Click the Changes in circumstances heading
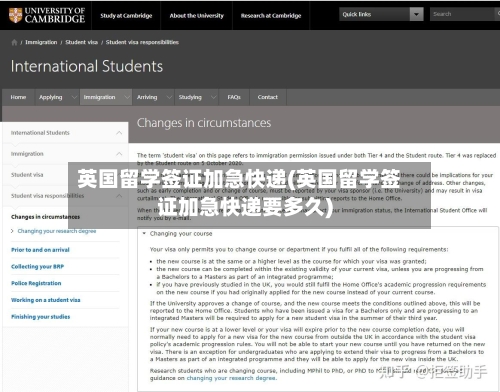 tap(204, 123)
